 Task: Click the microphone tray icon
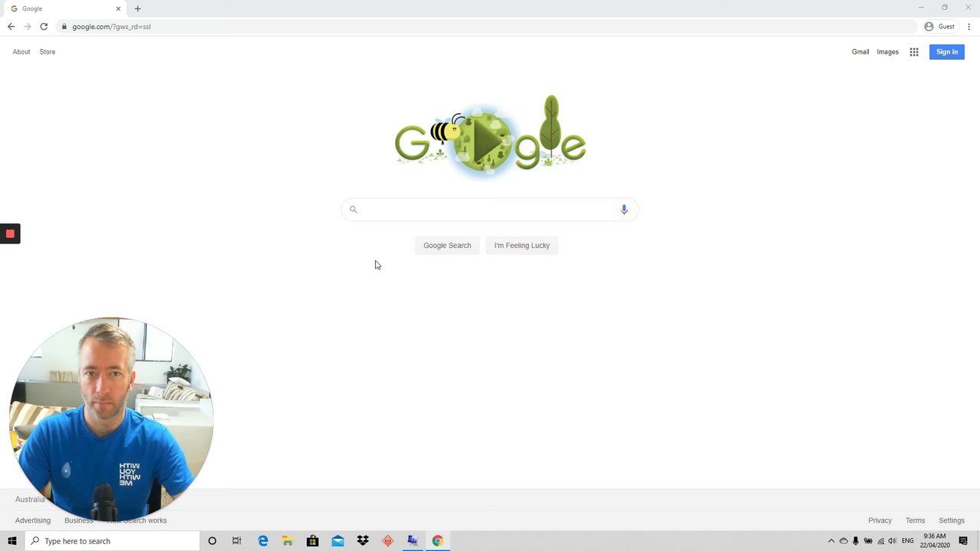[x=856, y=541]
